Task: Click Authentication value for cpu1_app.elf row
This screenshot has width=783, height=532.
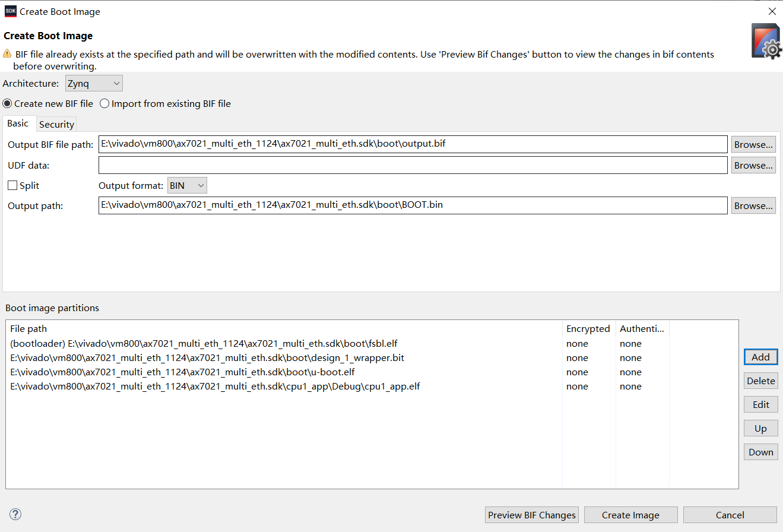Action: click(x=630, y=386)
